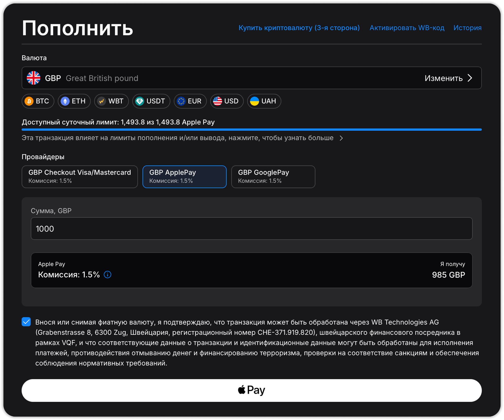Click the 985 GBP received amount
This screenshot has width=504, height=420.
click(x=448, y=275)
